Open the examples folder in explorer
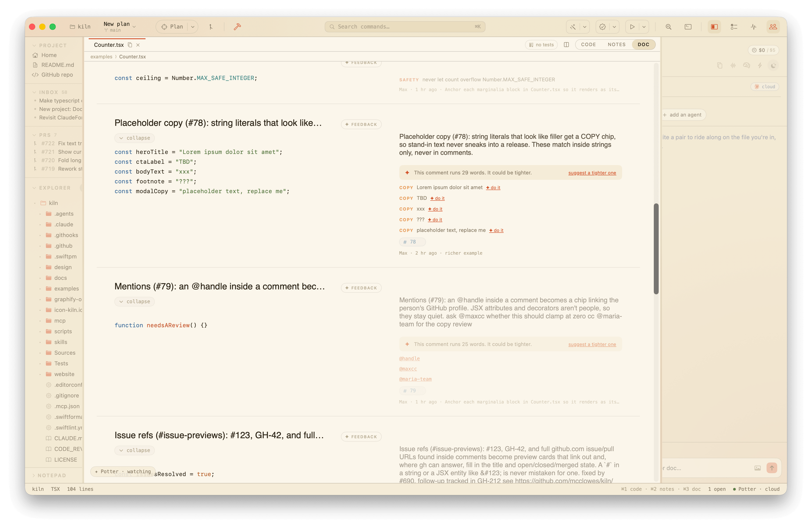The height and width of the screenshot is (528, 812). [62, 289]
